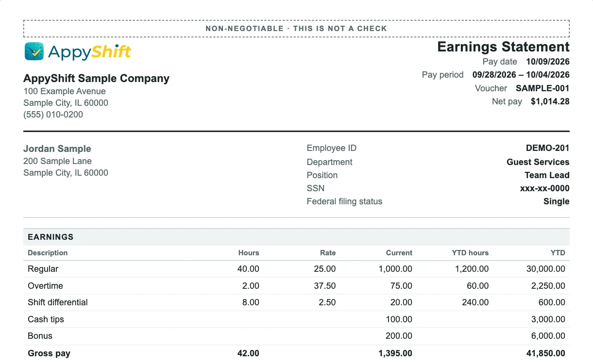
Task: Click the 'YTD hours' column header
Action: point(470,253)
